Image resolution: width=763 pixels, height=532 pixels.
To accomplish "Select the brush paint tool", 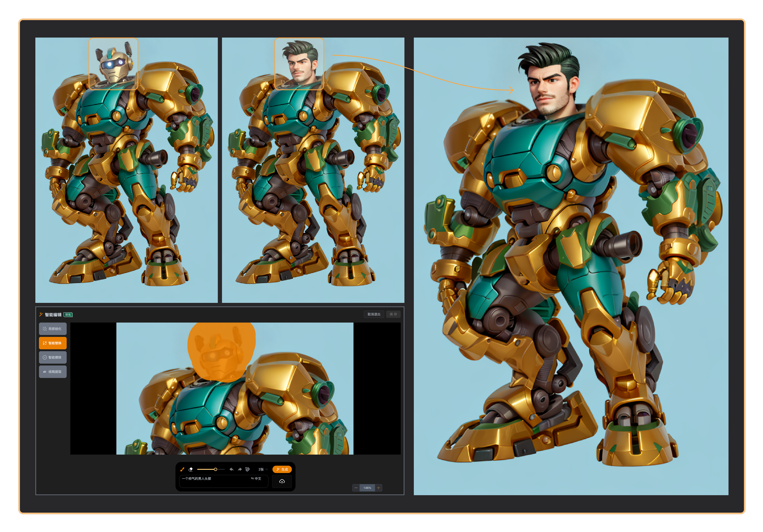I will (182, 469).
